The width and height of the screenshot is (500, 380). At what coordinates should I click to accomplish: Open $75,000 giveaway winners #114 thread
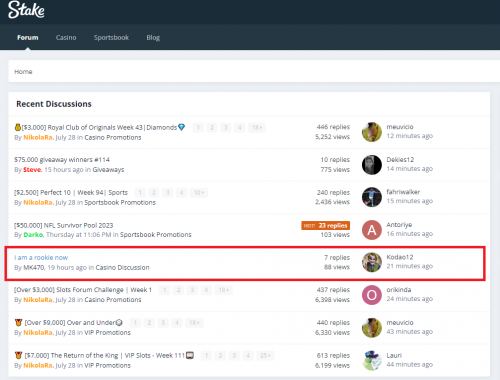coord(62,160)
